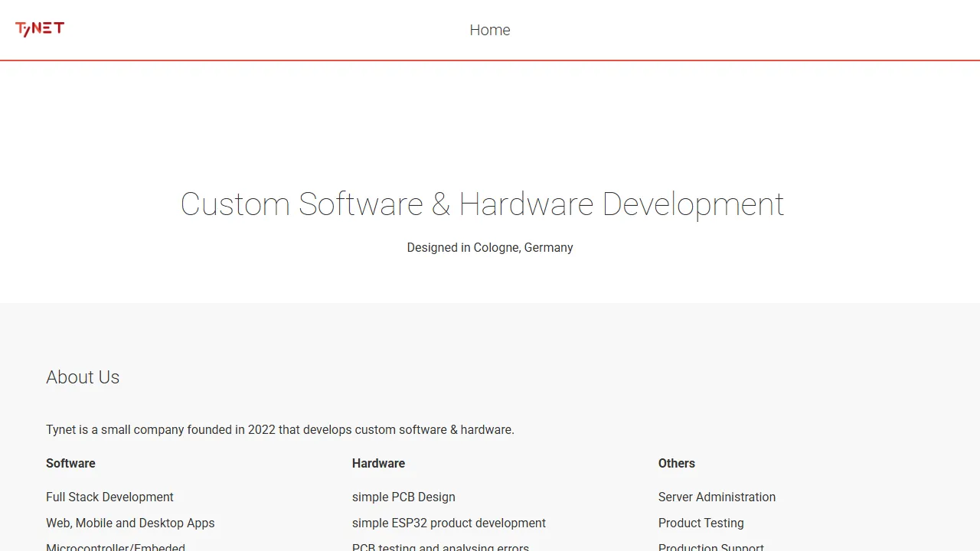
Task: Click the Full Stack Development item
Action: (x=109, y=497)
